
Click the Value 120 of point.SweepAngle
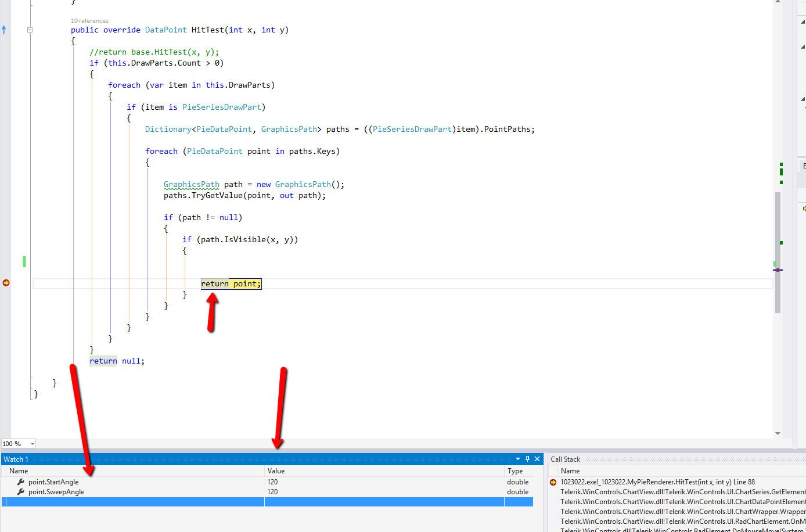pyautogui.click(x=272, y=492)
